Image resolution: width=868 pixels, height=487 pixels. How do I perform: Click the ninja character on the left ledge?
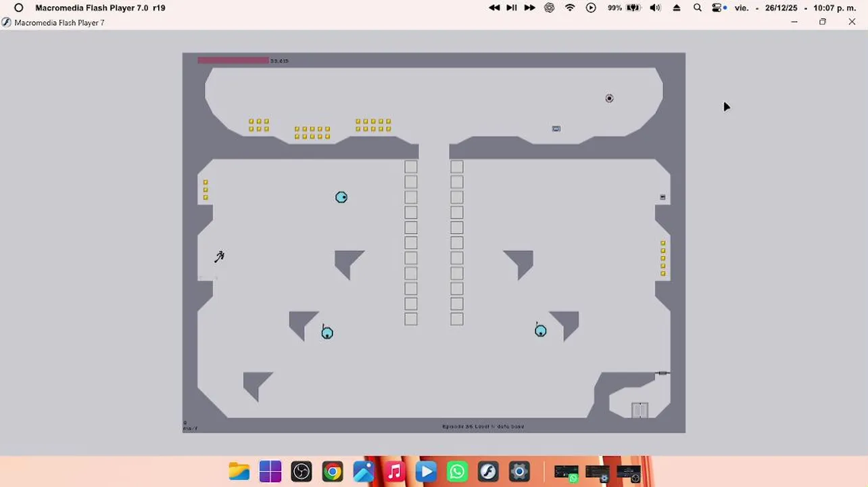219,256
